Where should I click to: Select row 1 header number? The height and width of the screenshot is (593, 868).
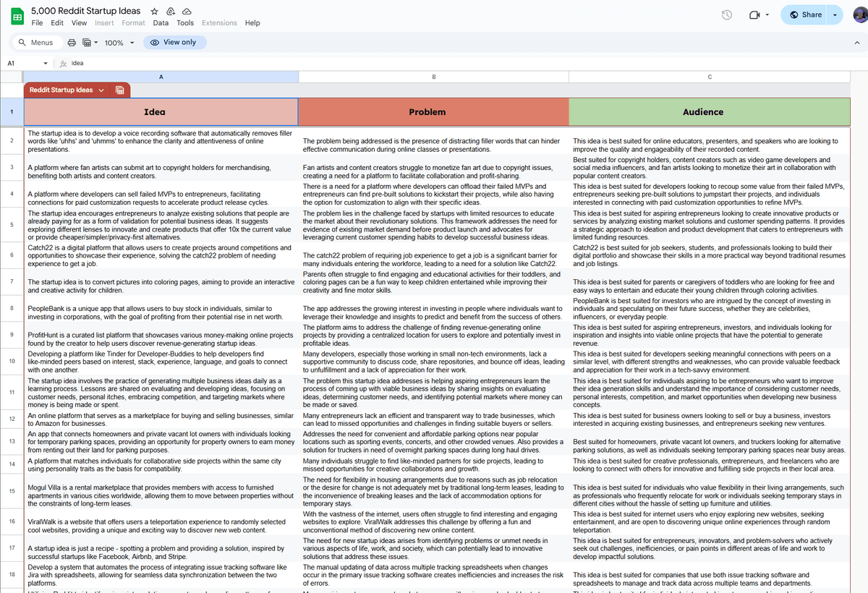pyautogui.click(x=12, y=112)
